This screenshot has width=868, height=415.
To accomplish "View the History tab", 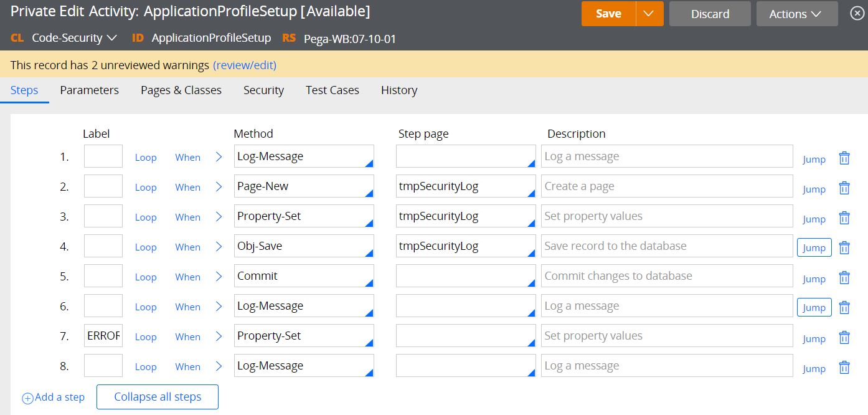I will 399,90.
